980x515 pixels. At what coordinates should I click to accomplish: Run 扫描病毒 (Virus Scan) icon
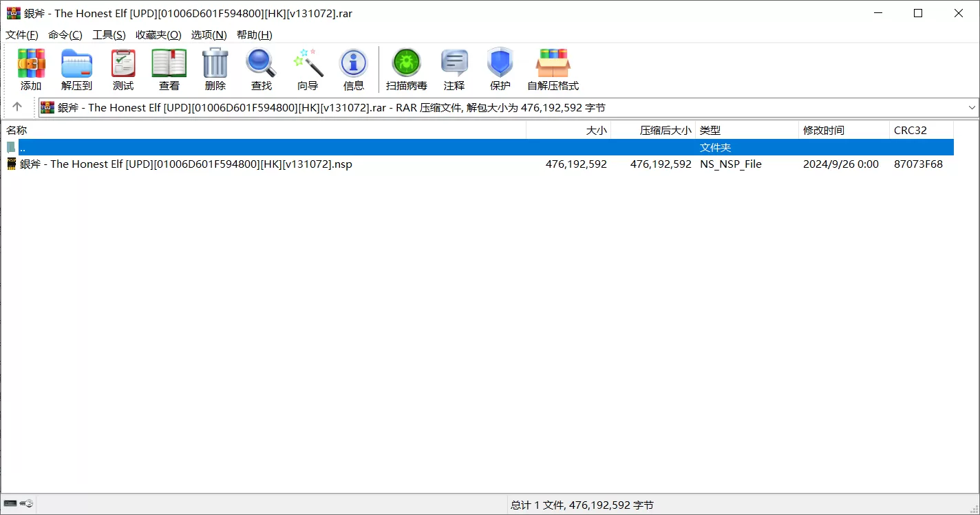click(406, 67)
